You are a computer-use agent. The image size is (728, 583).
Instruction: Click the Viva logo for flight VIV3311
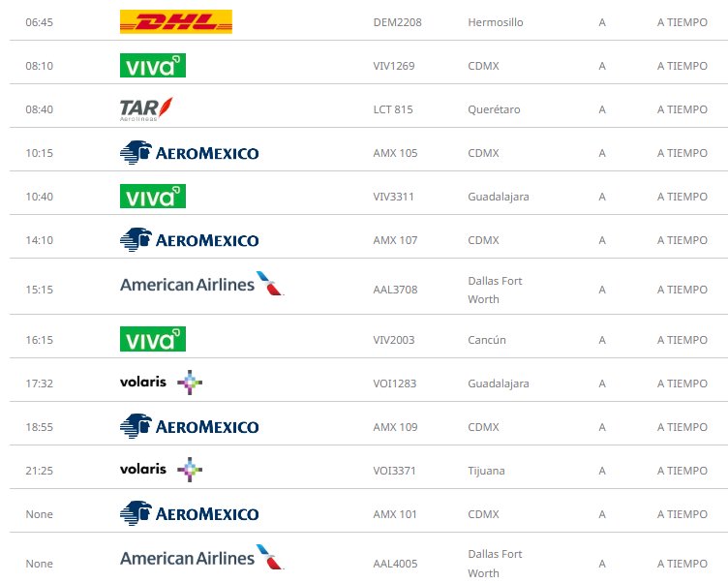point(153,196)
